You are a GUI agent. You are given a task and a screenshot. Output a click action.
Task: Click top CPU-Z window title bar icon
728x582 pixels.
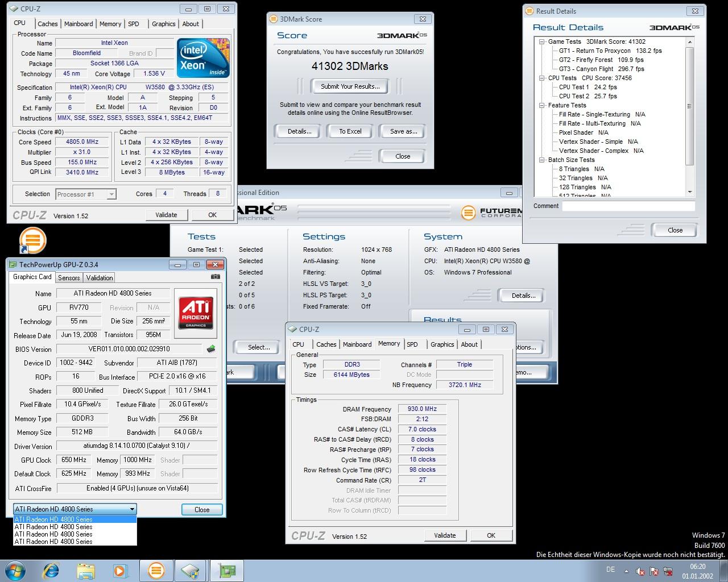[14, 9]
